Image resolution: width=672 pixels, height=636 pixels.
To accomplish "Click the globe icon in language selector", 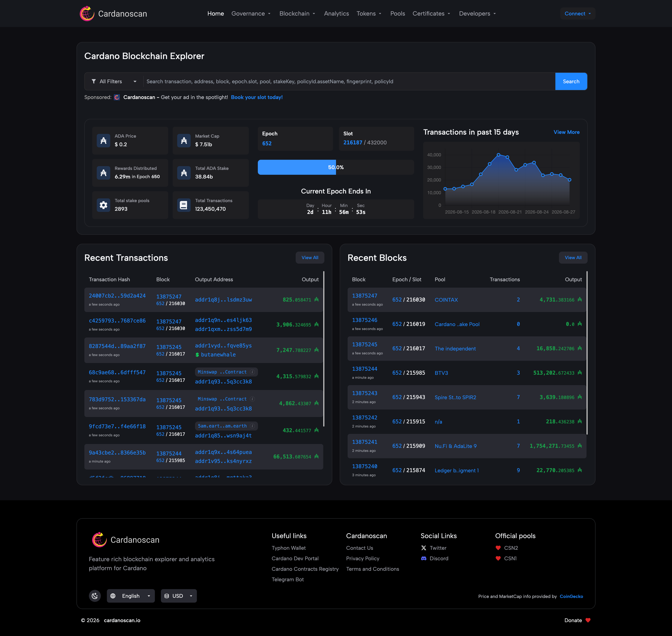I will point(113,596).
